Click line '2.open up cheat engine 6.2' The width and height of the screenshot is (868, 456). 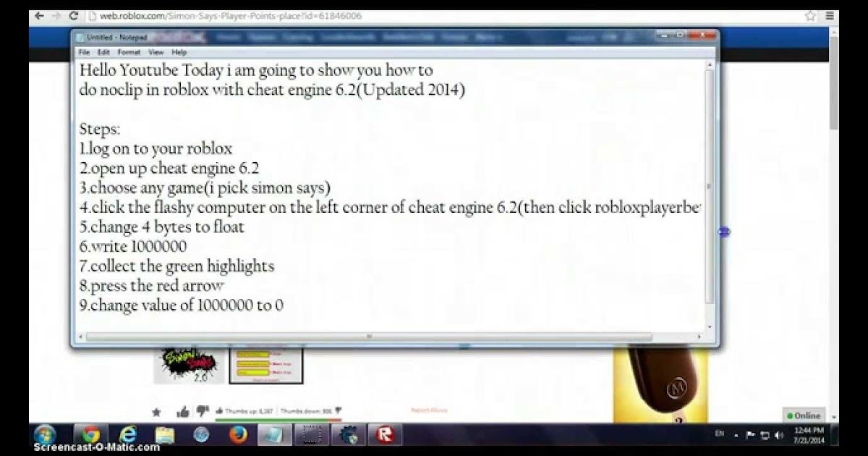(x=169, y=169)
